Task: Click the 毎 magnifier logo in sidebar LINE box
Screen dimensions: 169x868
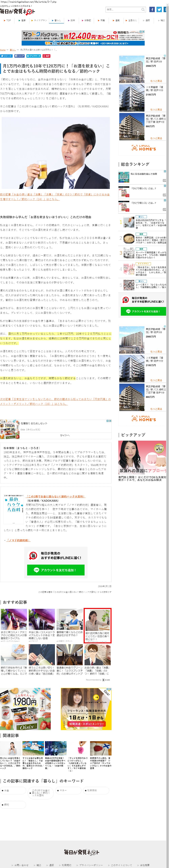Action: pos(126,300)
